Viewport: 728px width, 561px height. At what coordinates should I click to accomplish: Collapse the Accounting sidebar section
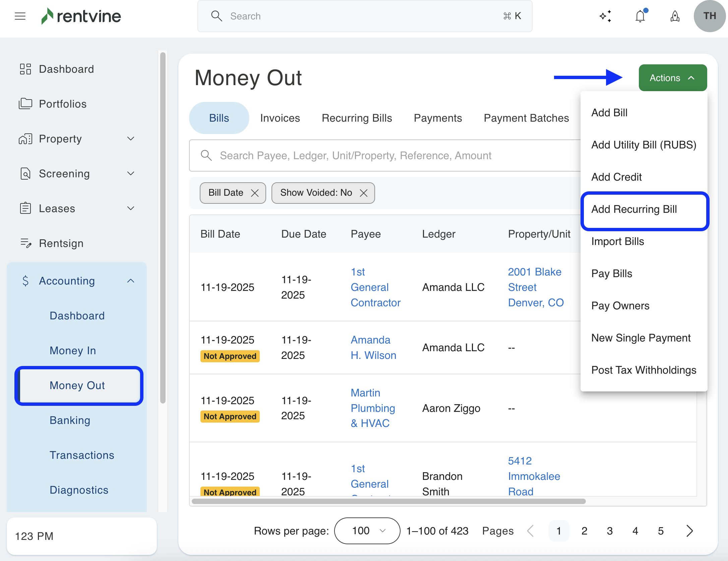pyautogui.click(x=131, y=281)
